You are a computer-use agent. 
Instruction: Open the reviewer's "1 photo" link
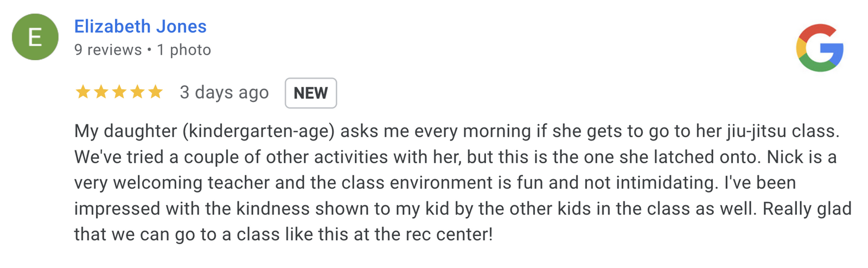pos(184,50)
